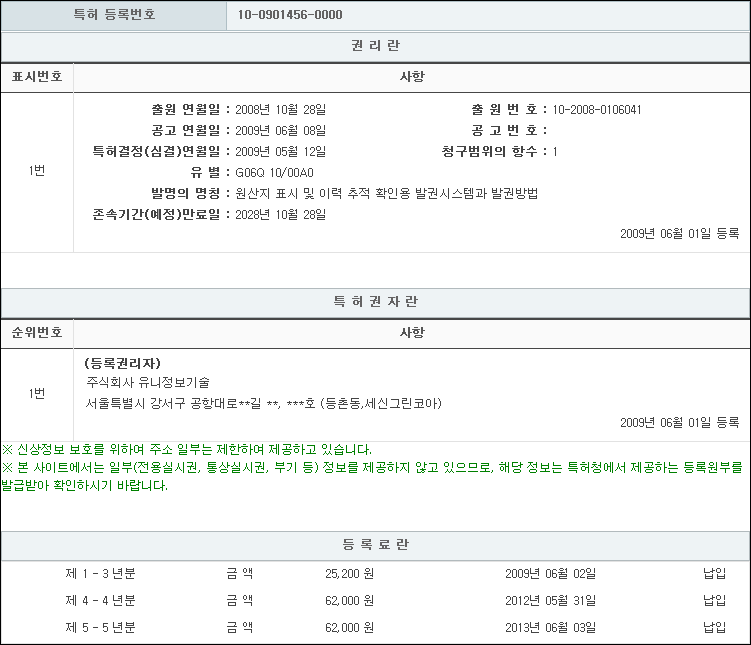Select the 제 1 - 3 년분 row label
The height and width of the screenshot is (645, 751).
point(101,574)
